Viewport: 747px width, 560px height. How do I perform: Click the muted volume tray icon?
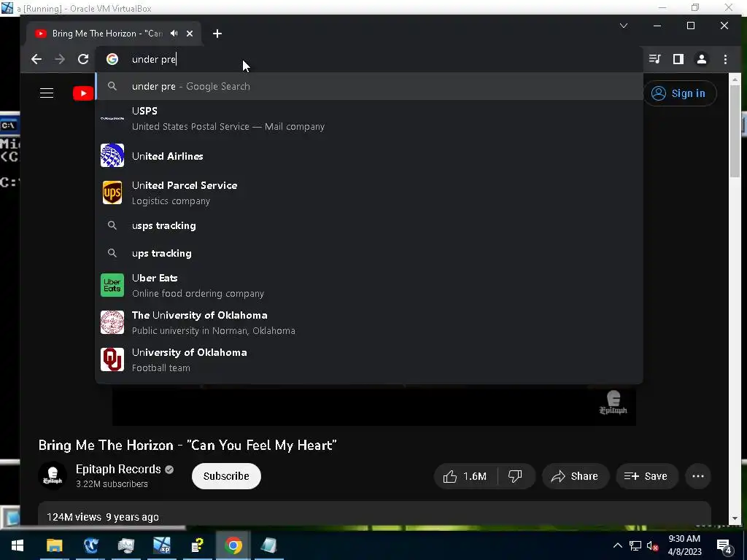coord(653,545)
